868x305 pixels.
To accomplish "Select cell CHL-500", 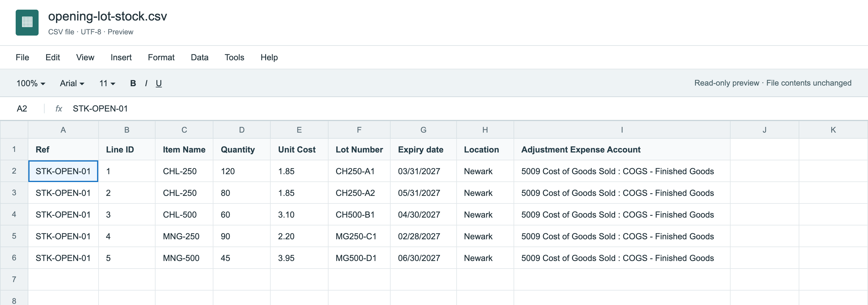I will [x=184, y=214].
